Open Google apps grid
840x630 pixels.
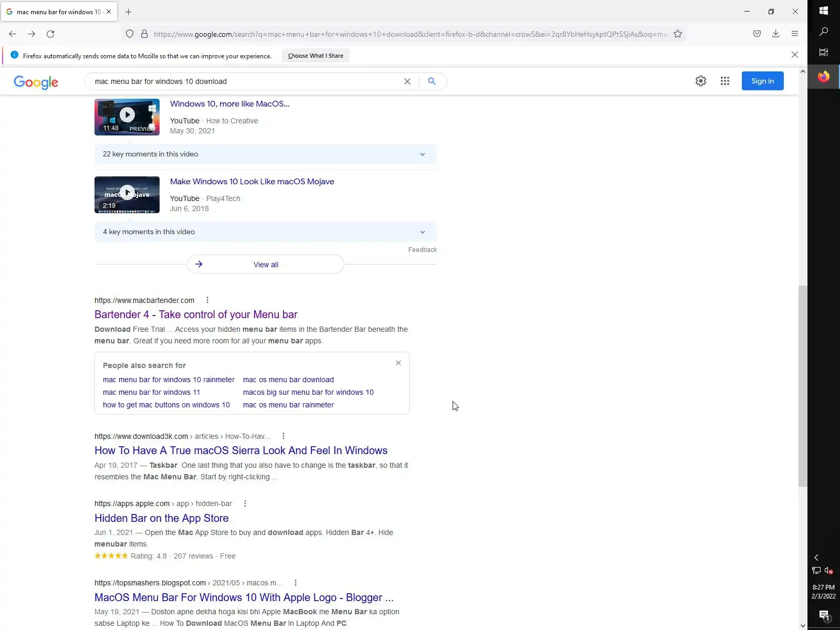click(x=725, y=81)
